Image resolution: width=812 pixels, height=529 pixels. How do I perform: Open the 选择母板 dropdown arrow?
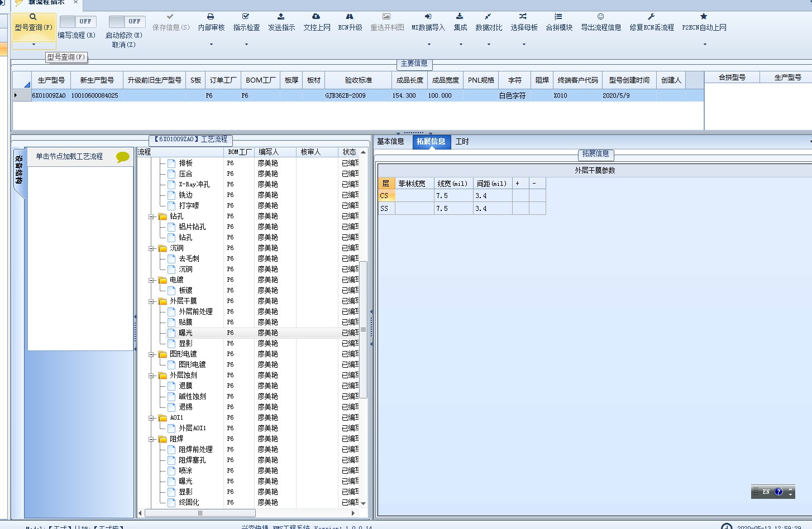click(x=524, y=45)
